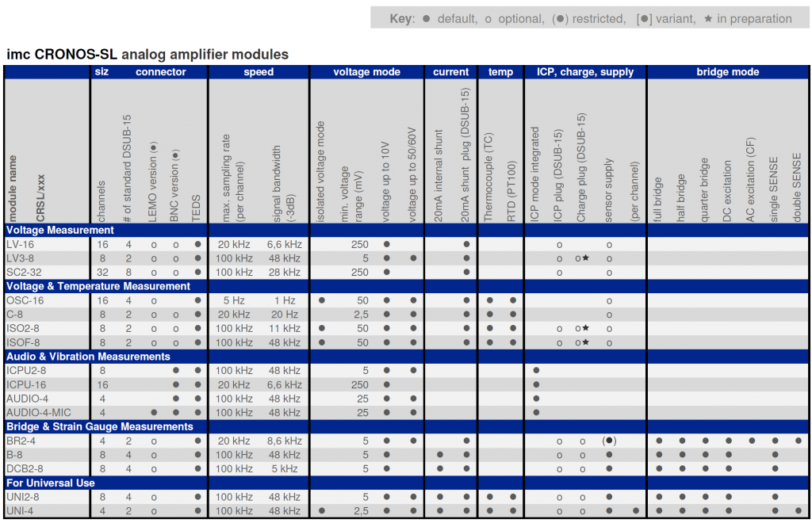Screen dimensions: 812x523
Task: Click the ICP mode integrated dot for ICPU2-8
Action: 537,370
